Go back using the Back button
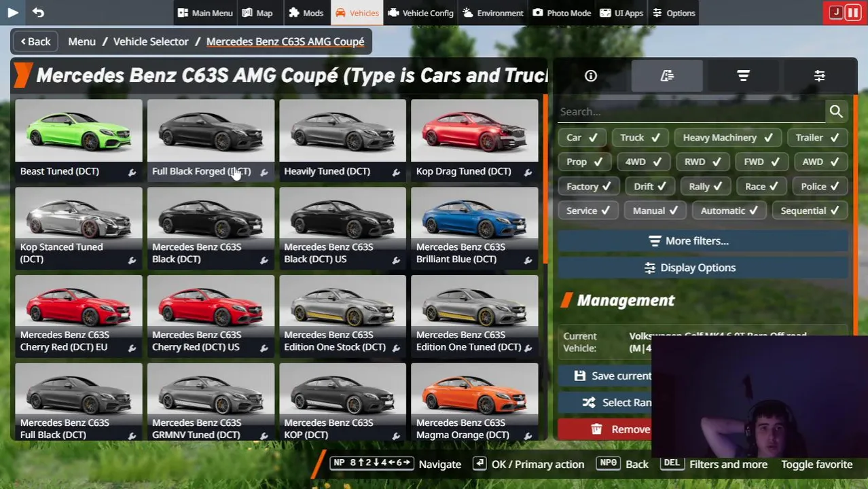This screenshot has height=489, width=868. (x=35, y=41)
